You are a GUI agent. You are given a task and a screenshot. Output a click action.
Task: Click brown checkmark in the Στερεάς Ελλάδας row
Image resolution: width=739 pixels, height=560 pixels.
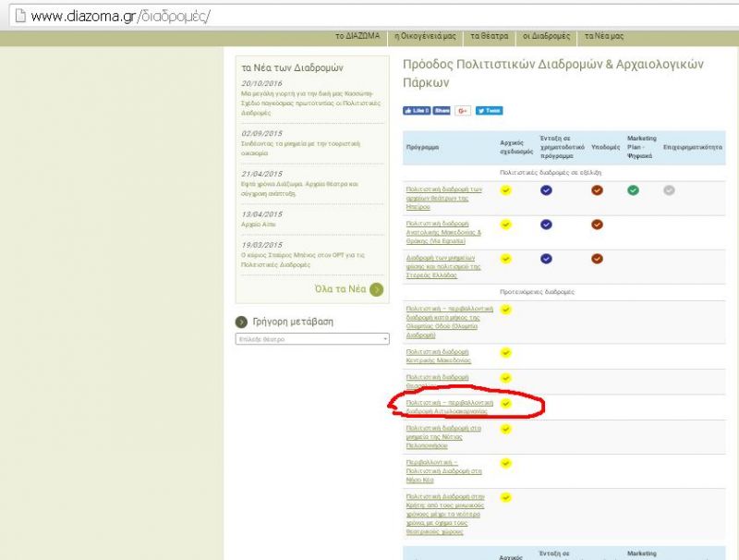pyautogui.click(x=597, y=259)
